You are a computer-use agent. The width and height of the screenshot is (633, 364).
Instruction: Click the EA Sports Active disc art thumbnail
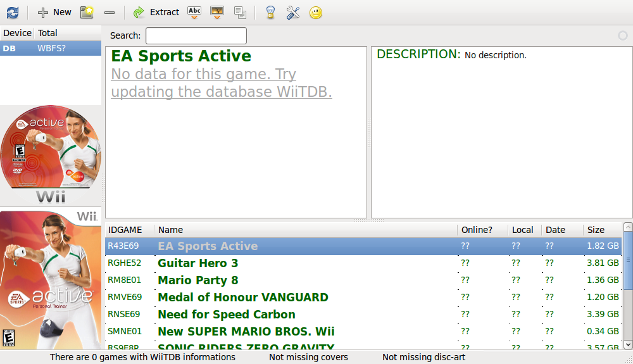click(x=51, y=155)
